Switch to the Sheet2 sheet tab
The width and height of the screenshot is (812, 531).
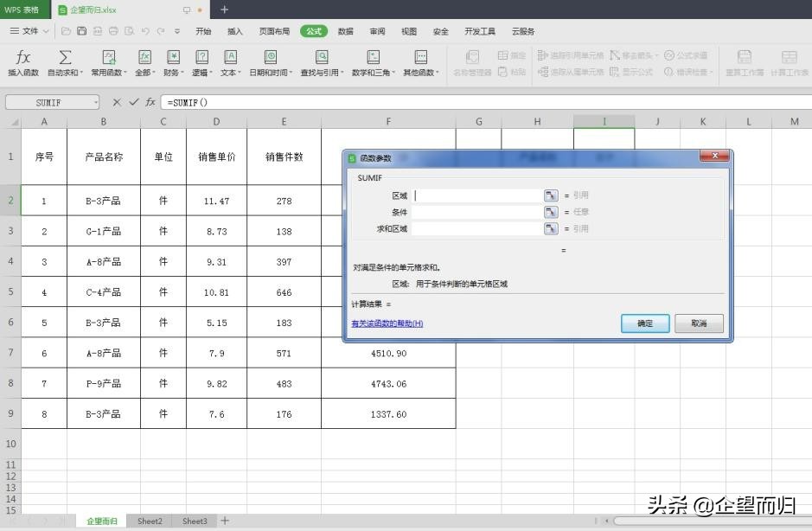150,521
